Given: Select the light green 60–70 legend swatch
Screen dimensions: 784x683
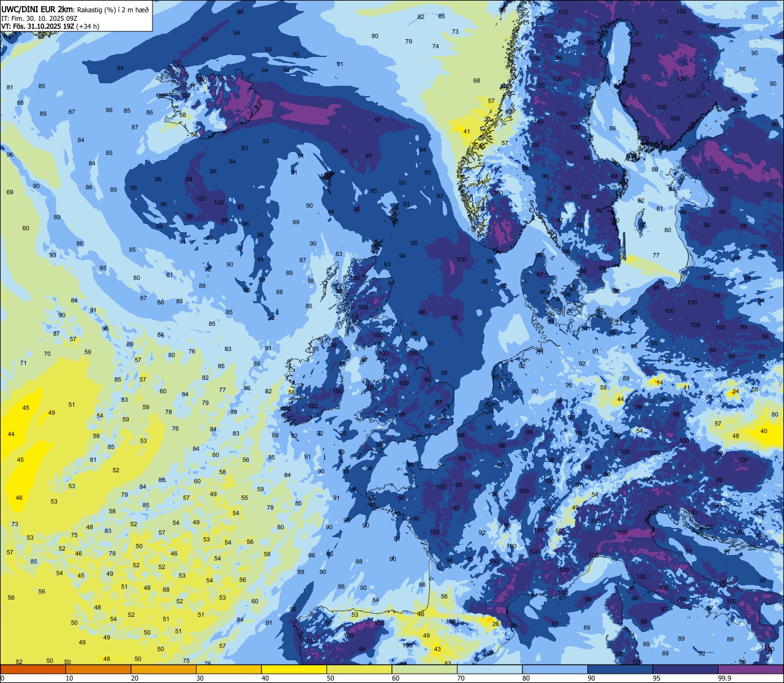Looking at the screenshot, I should point(424,669).
